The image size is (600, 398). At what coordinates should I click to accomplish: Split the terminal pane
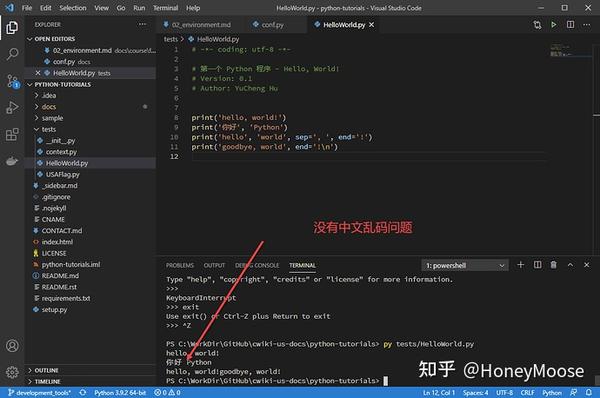(537, 265)
